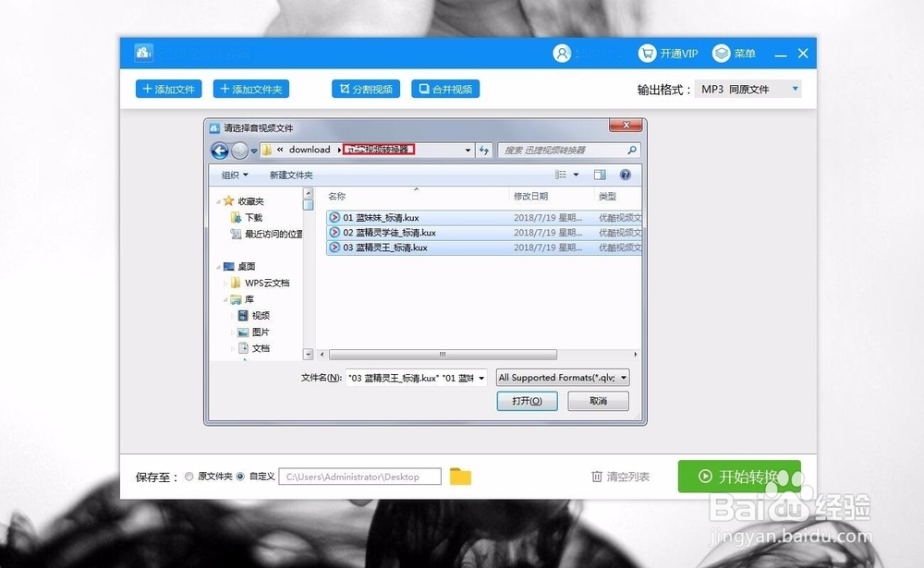Open the All Supported Formats file type dropdown

(x=562, y=377)
